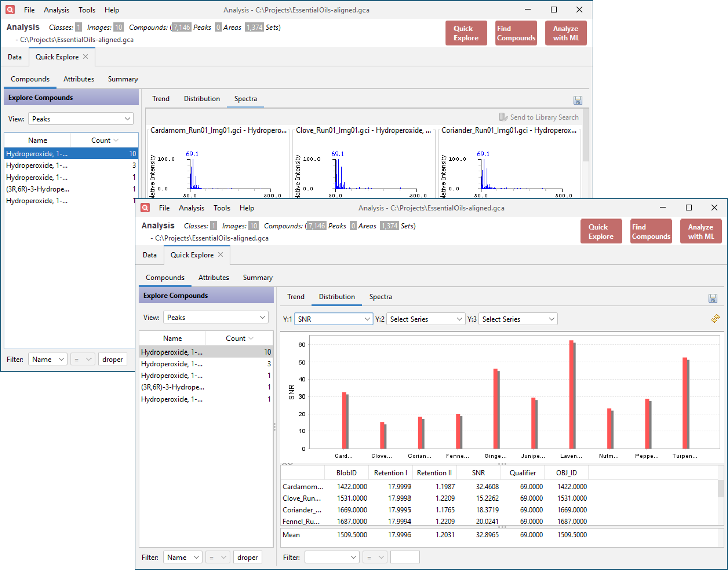Open the Name filter dropdown in the back window
This screenshot has height=570, width=728.
[48, 359]
